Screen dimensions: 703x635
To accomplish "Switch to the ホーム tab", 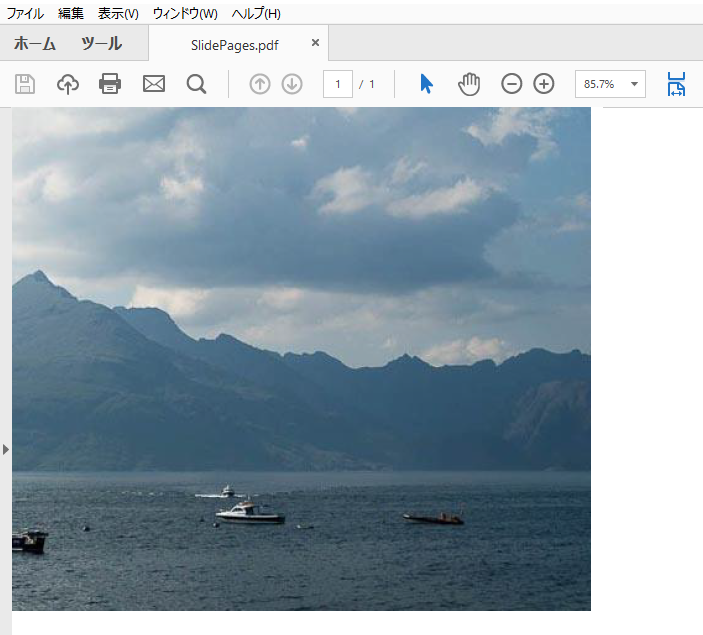I will click(x=35, y=43).
